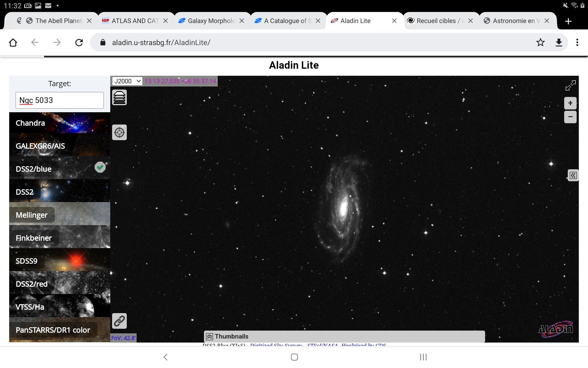Navigate forward in browser
Image resolution: width=588 pixels, height=368 pixels.
click(57, 42)
